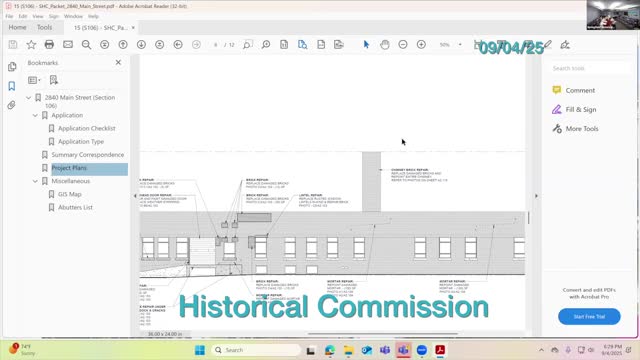Collapse the 2840 Main Street bookmark
Screen dimensions: 640x360
pyautogui.click(x=29, y=98)
